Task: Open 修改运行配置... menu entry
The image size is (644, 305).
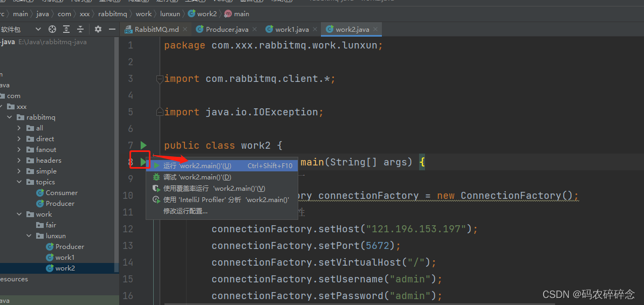Action: [222, 211]
